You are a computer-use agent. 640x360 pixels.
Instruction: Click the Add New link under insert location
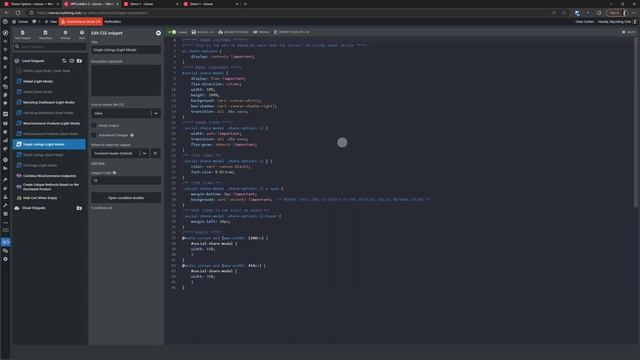click(98, 163)
